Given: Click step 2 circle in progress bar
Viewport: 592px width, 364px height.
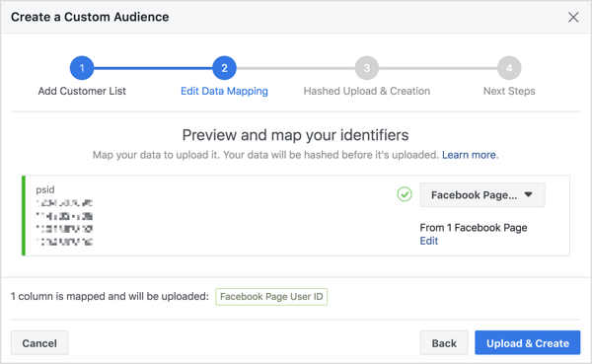Looking at the screenshot, I should pos(224,68).
